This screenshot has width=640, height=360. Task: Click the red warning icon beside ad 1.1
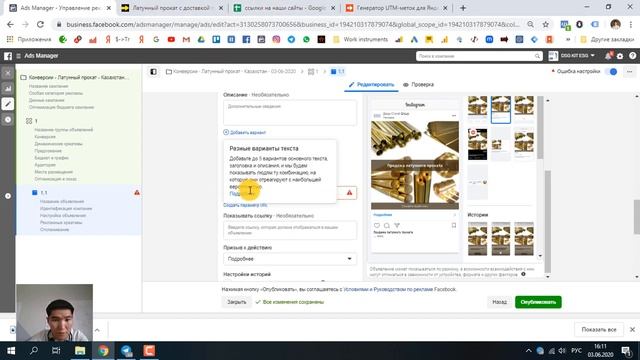(x=137, y=192)
